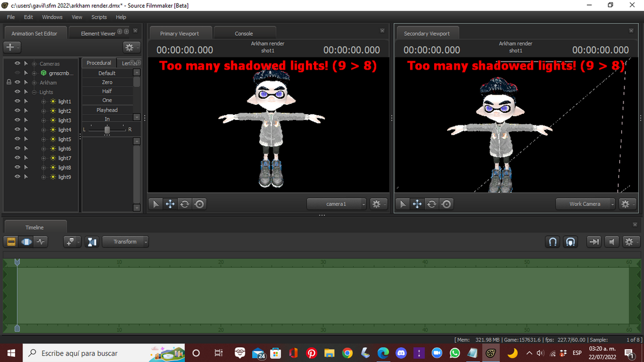The width and height of the screenshot is (644, 362).
Task: Click the playhead marker on the timeline ruler
Action: click(x=17, y=262)
